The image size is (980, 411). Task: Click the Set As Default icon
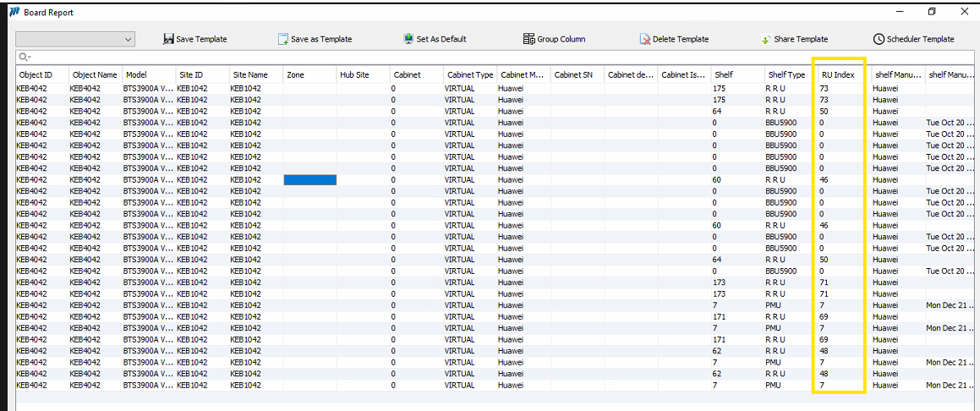tap(410, 39)
